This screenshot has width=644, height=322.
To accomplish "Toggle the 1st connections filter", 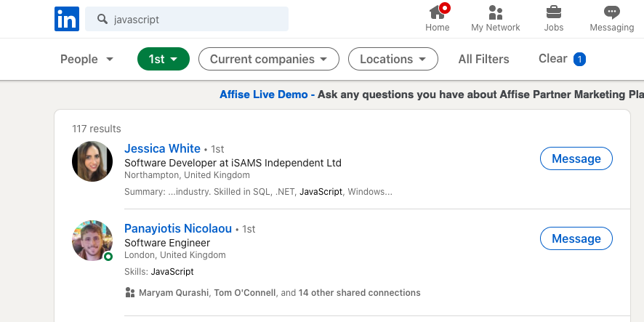I will [x=163, y=59].
